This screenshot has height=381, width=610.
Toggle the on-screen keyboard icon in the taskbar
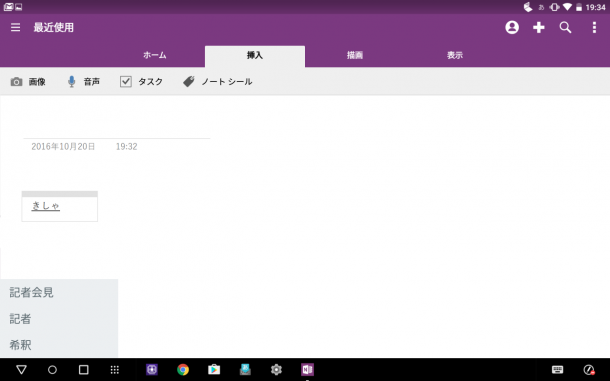(557, 370)
